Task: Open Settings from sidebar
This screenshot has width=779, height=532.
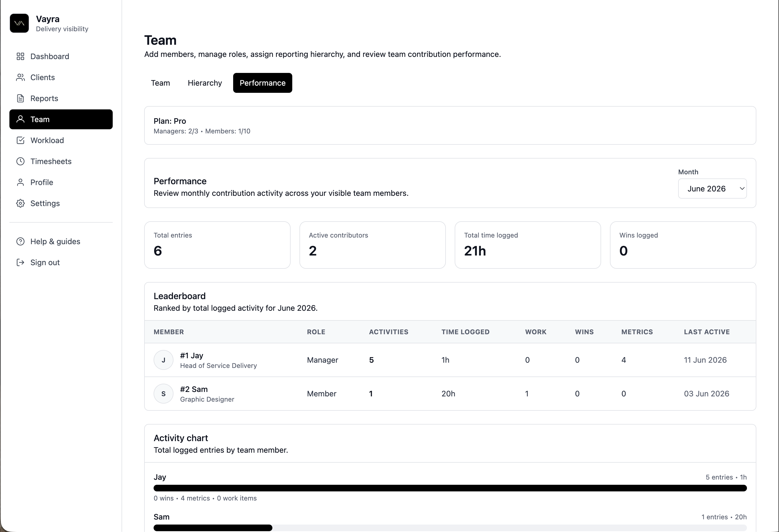Action: (x=61, y=204)
